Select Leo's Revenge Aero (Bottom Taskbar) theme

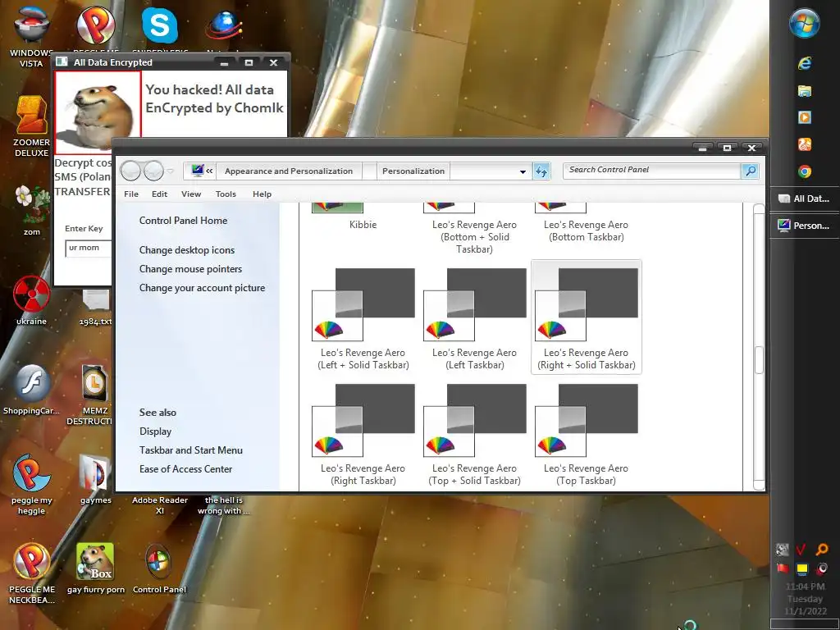(586, 223)
